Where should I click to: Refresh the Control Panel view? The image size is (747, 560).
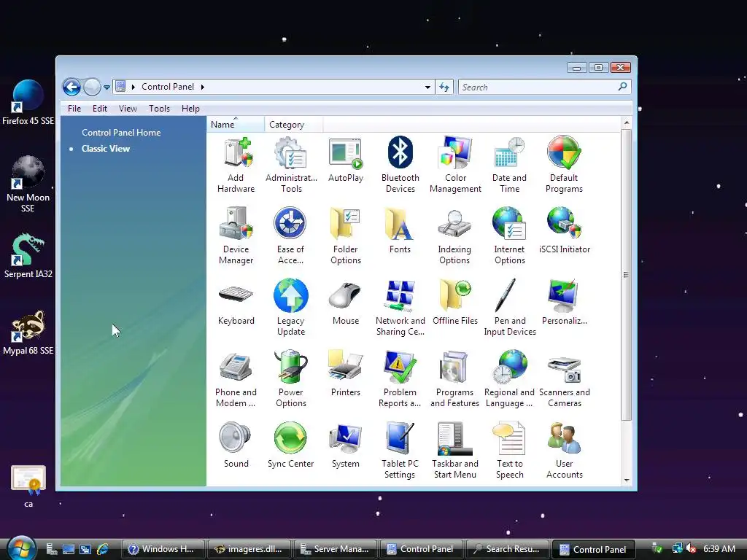[444, 87]
